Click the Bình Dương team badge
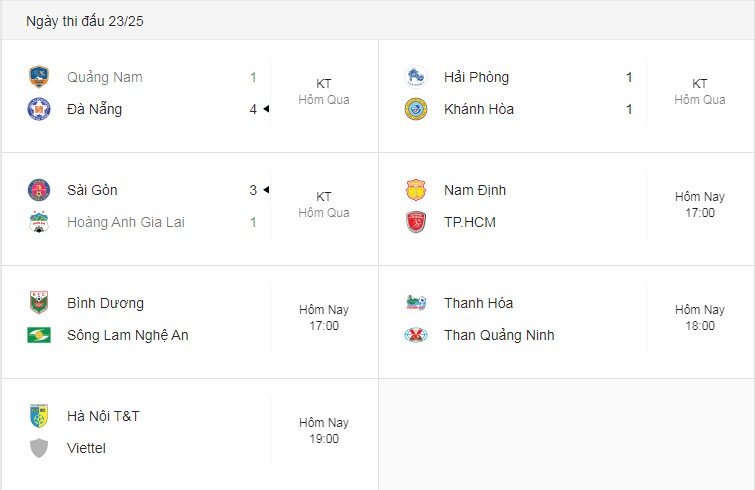Viewport: 755px width, 490px height. point(39,303)
